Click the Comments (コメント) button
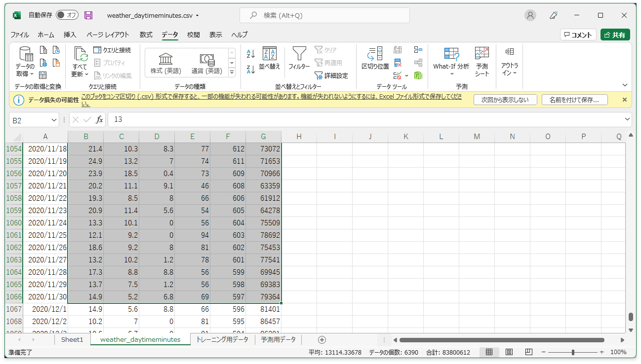Image resolution: width=641 pixels, height=364 pixels. click(x=578, y=35)
